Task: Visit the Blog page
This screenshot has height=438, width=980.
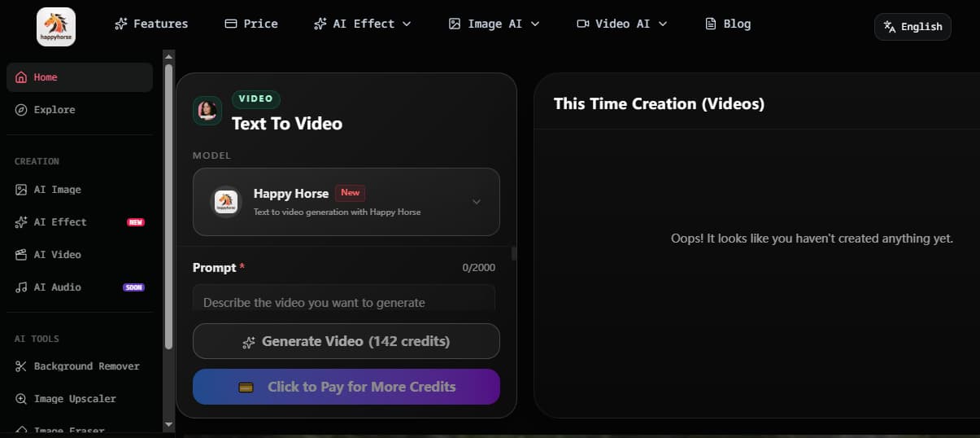Action: (728, 24)
